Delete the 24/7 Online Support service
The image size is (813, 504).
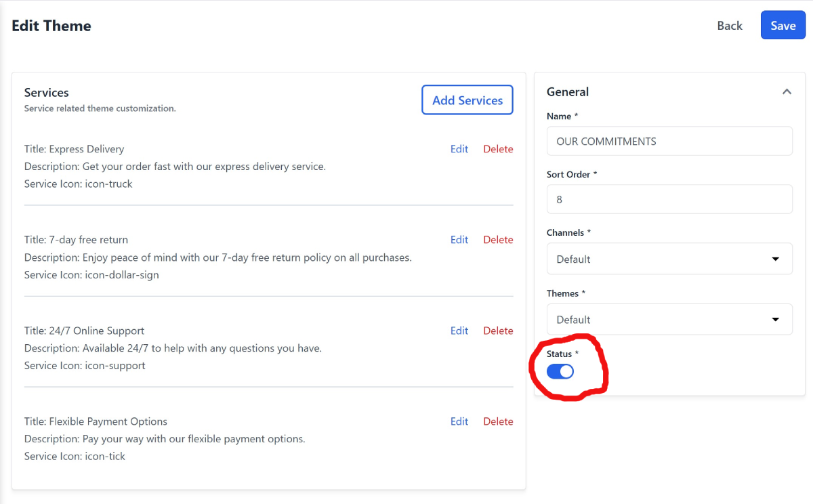(498, 331)
